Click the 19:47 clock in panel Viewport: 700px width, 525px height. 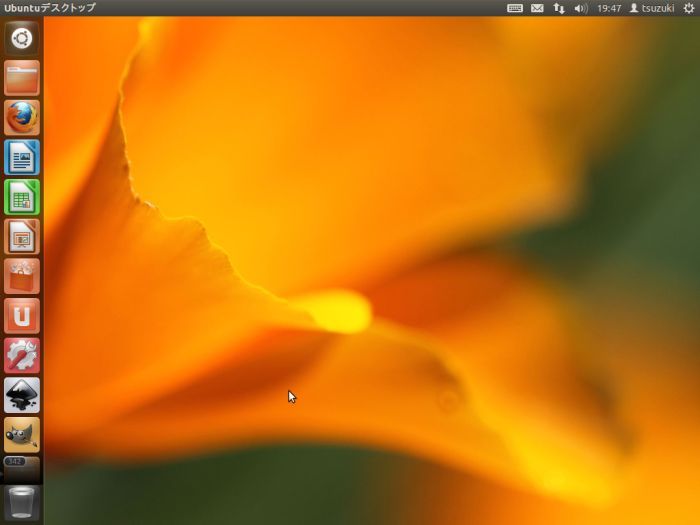(x=609, y=8)
